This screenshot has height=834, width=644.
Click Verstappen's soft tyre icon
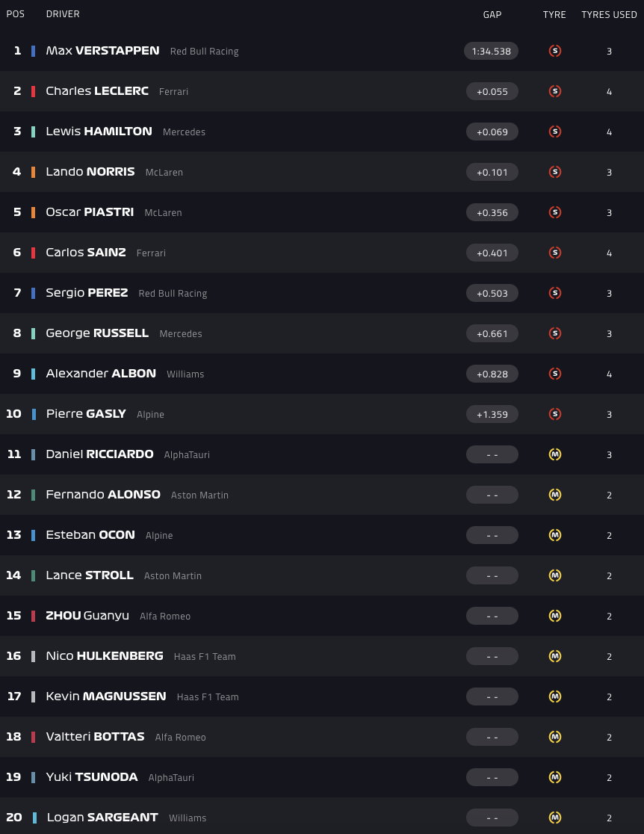click(554, 51)
